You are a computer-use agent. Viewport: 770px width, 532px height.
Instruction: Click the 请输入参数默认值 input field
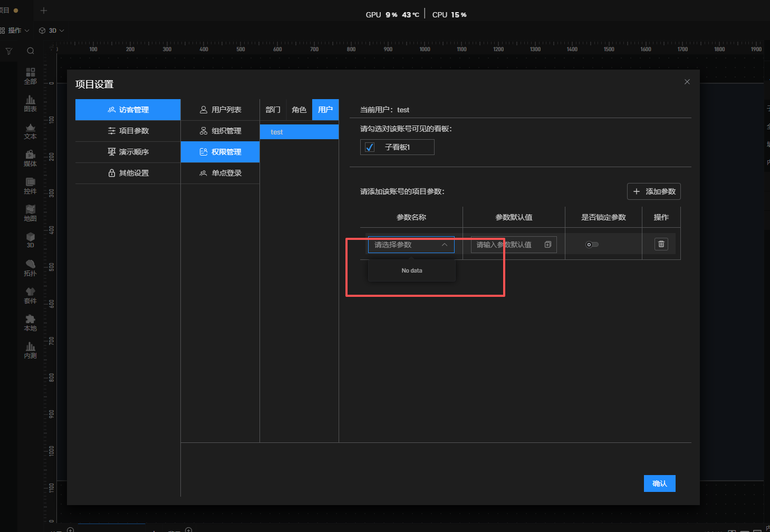click(x=506, y=245)
